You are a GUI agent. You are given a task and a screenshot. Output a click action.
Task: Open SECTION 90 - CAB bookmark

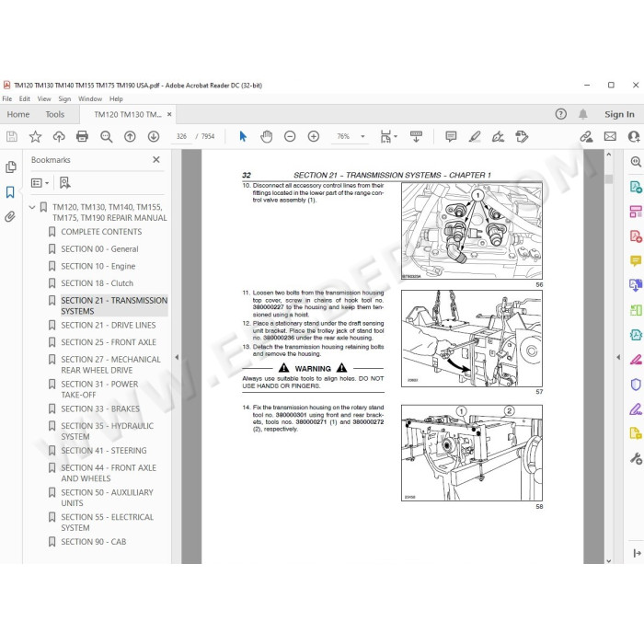point(94,542)
